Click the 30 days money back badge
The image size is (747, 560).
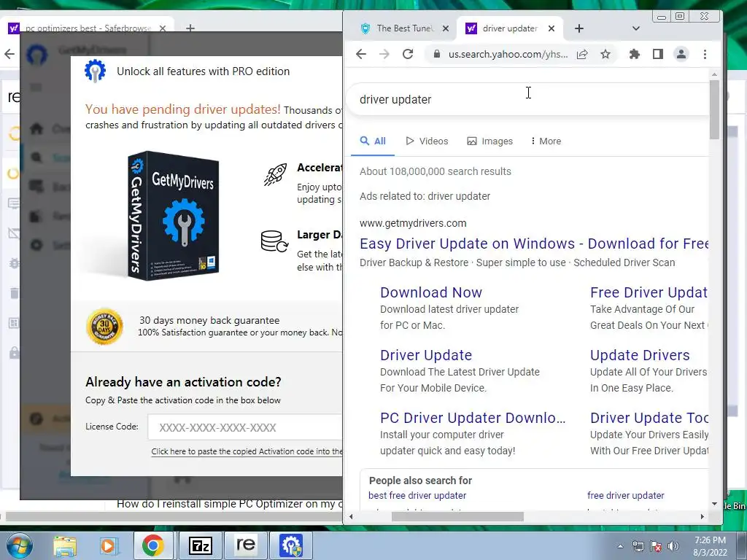105,327
